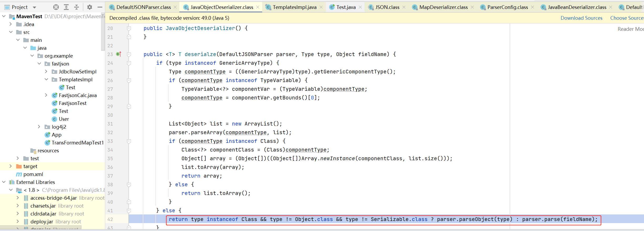Close the JavaObjectDeserializer.class tab
The height and width of the screenshot is (231, 644).
click(x=258, y=7)
